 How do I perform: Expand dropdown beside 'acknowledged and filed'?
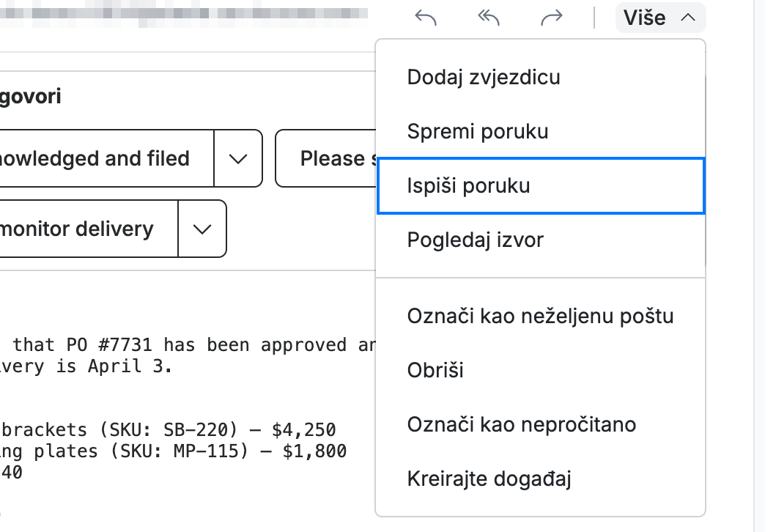[x=238, y=158]
